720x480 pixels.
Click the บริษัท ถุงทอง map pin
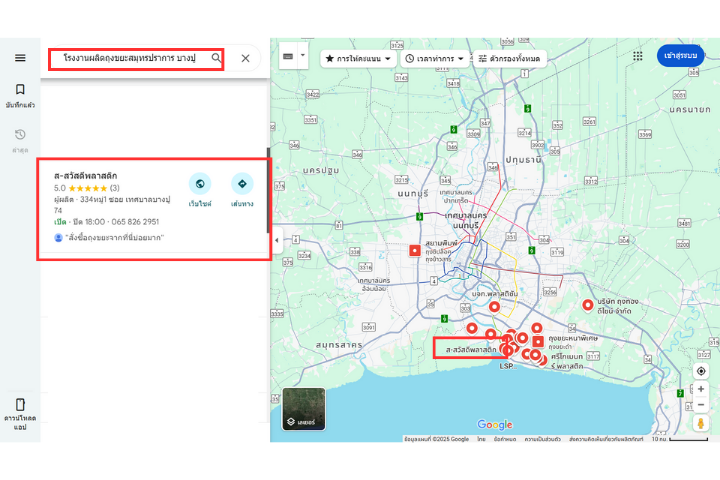point(587,305)
